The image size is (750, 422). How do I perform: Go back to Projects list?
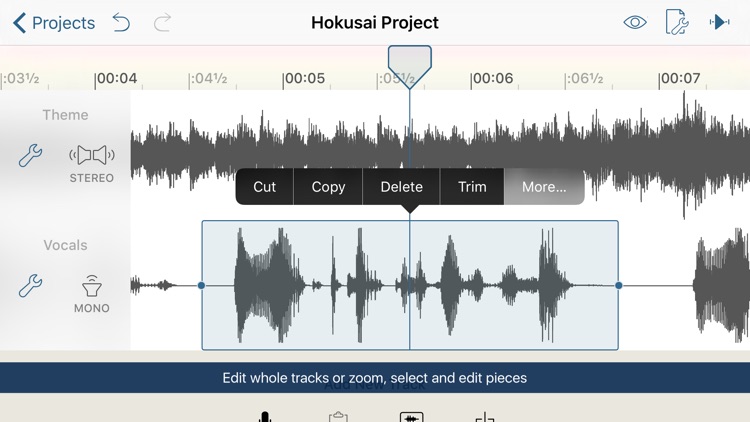click(54, 22)
